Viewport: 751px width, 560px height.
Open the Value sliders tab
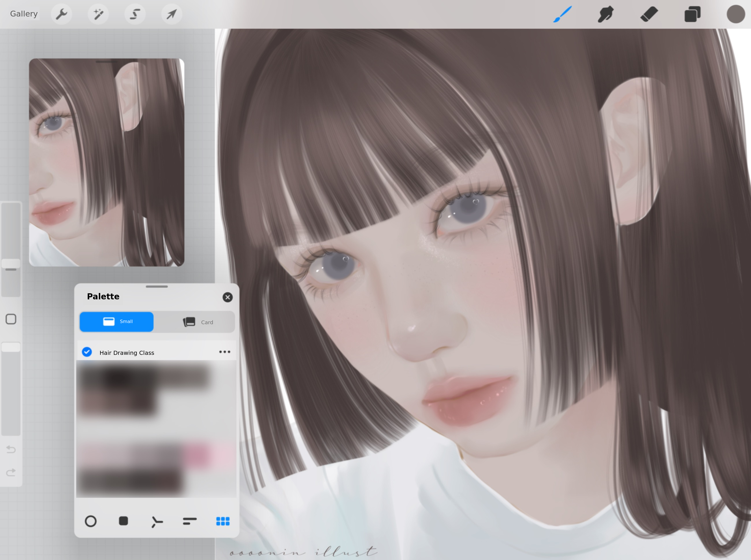[x=189, y=521]
